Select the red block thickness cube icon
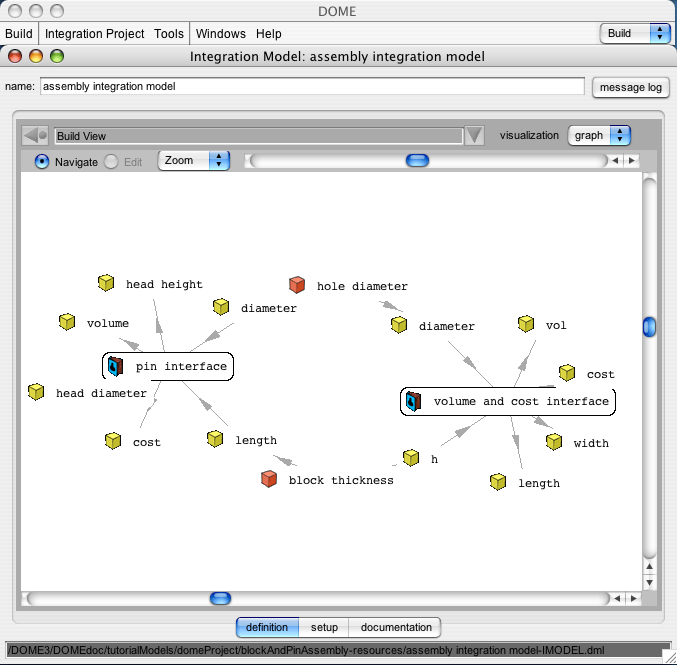This screenshot has height=665, width=677. click(x=269, y=479)
